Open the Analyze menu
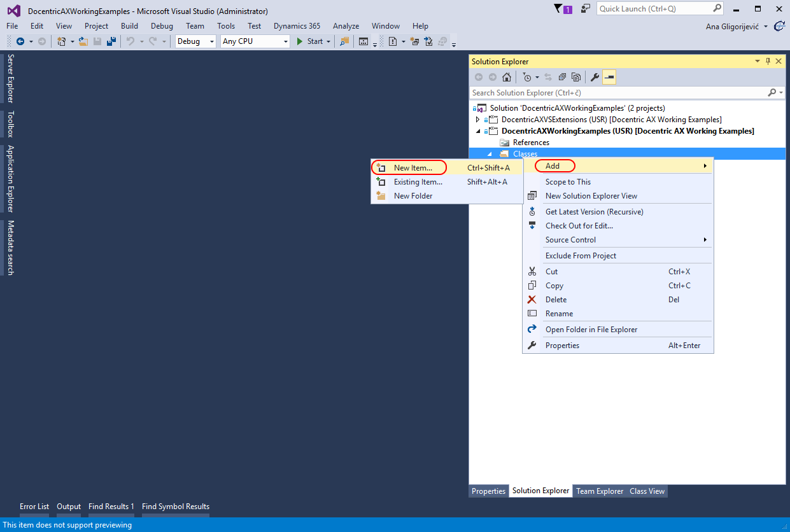790x532 pixels. 346,26
